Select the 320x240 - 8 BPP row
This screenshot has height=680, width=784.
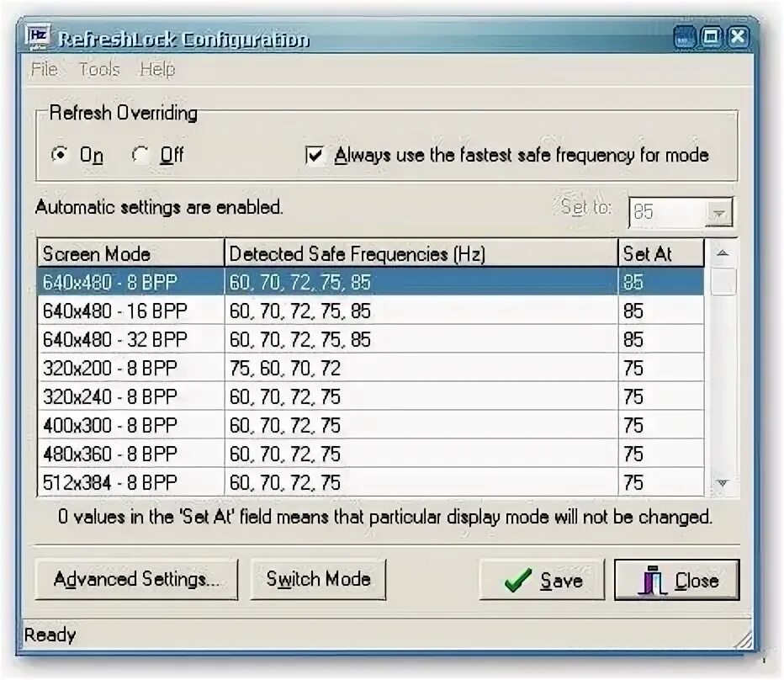(x=370, y=396)
